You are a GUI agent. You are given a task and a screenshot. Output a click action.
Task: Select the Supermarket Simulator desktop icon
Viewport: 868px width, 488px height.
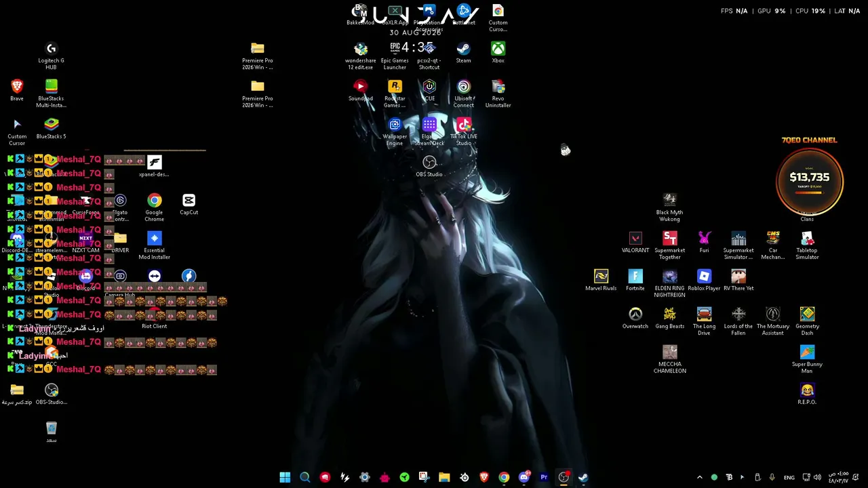click(x=738, y=245)
